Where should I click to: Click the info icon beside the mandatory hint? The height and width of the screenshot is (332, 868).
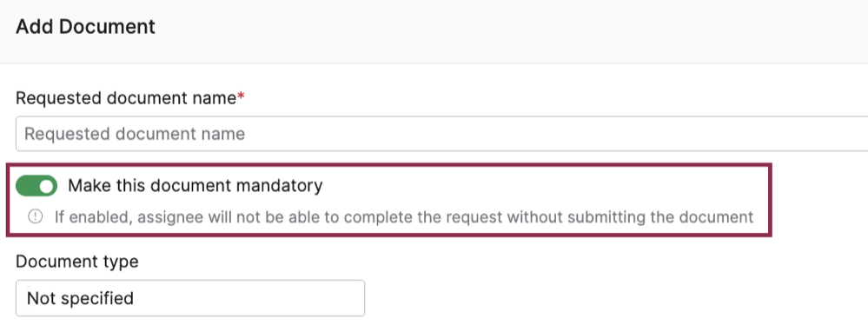pos(35,216)
